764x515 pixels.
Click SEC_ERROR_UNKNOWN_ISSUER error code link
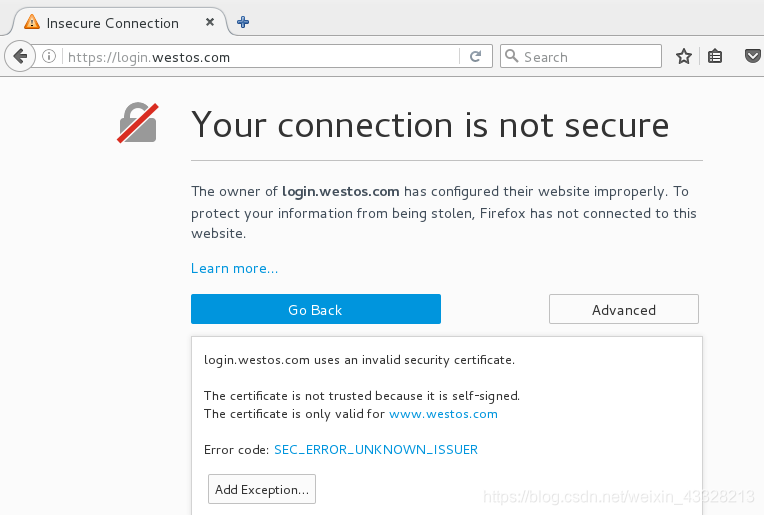pos(376,449)
